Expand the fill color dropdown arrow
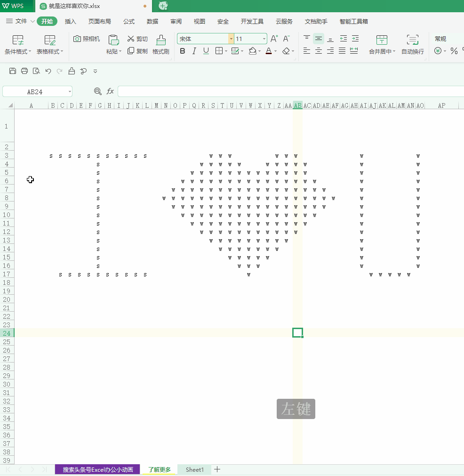464x476 pixels. pos(260,51)
